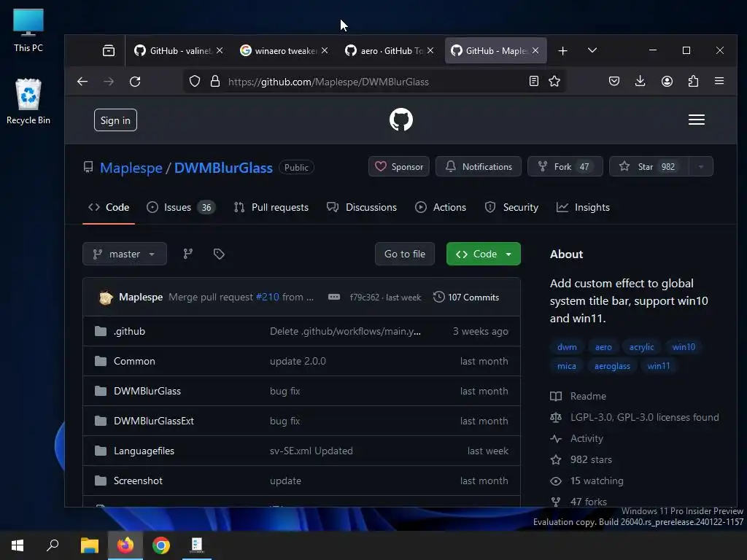
Task: Open Star lists dropdown arrow
Action: [x=701, y=167]
